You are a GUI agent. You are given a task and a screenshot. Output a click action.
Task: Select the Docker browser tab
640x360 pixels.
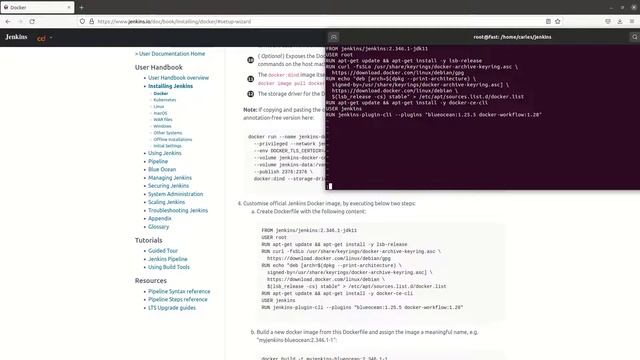(x=37, y=7)
